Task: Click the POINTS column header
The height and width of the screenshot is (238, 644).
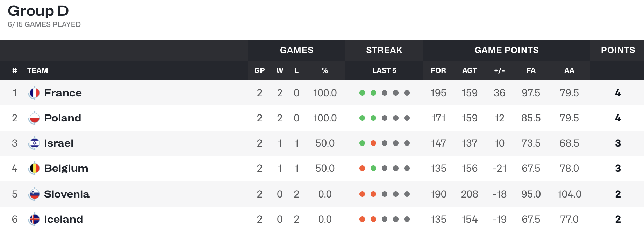Action: click(x=618, y=50)
